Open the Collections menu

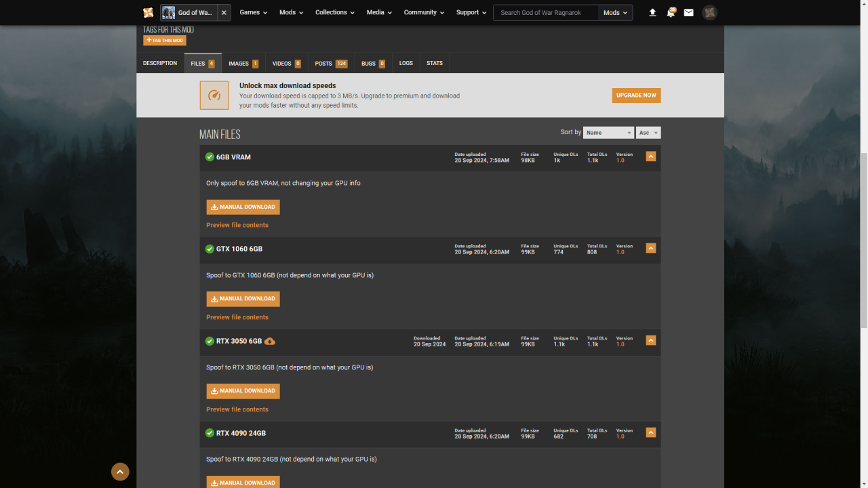[335, 12]
